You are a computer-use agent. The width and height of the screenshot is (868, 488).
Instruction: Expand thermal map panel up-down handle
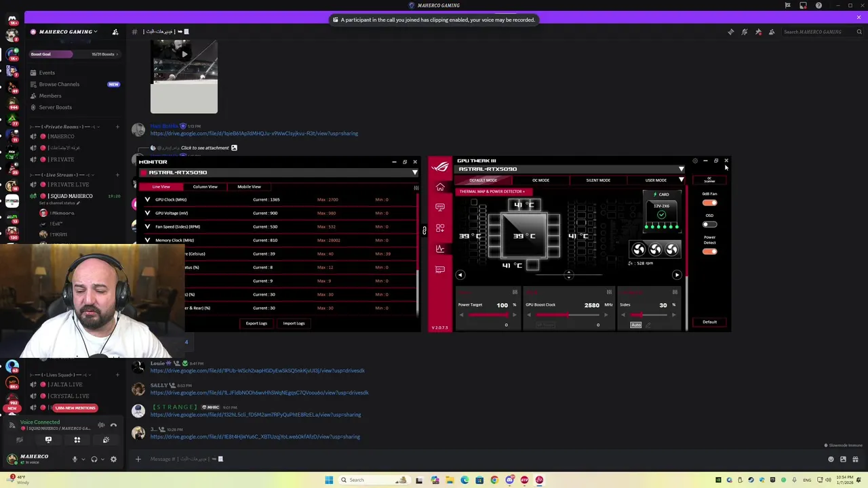[569, 274]
